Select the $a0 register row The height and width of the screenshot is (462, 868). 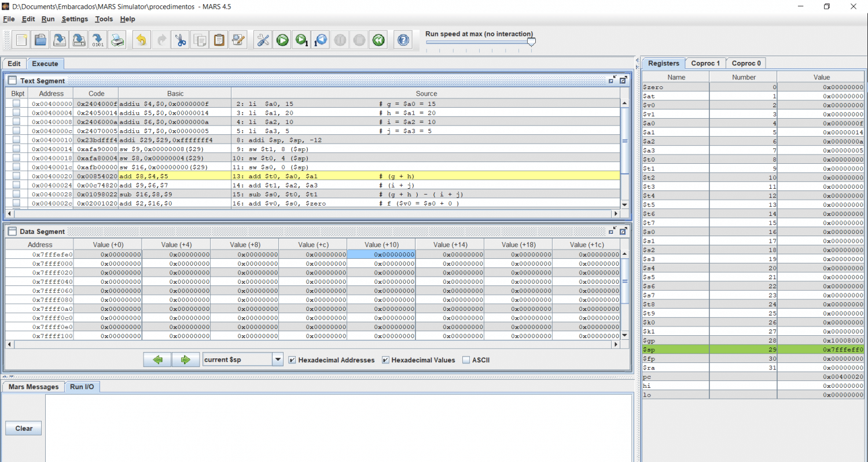[x=753, y=123]
